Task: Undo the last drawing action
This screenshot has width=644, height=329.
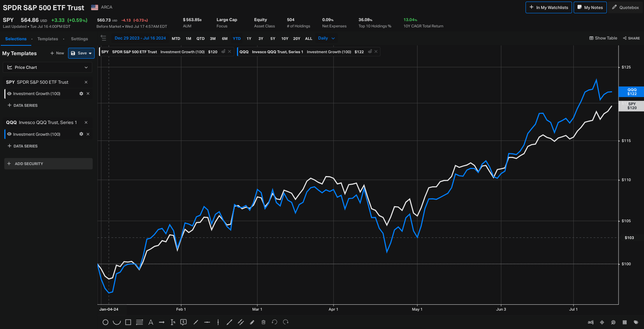Action: 274,322
